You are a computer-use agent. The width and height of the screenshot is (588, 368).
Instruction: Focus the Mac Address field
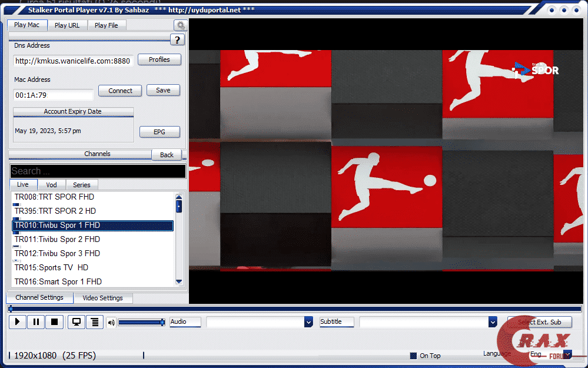(53, 95)
